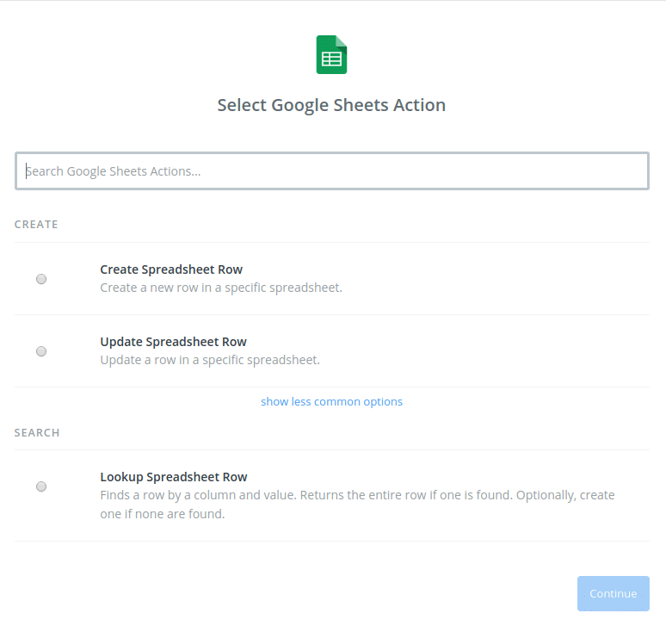Click the 'show less common options' link
666x644 pixels.
(331, 402)
